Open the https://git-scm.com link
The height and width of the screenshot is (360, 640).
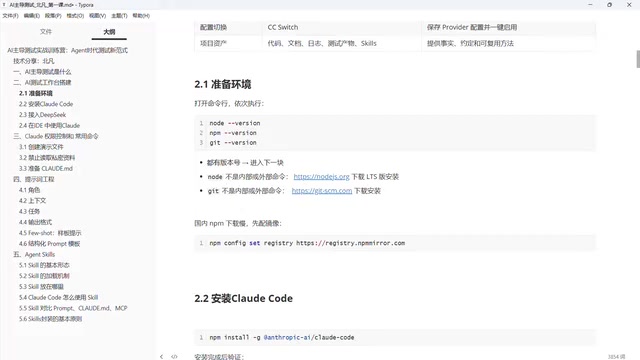click(322, 191)
